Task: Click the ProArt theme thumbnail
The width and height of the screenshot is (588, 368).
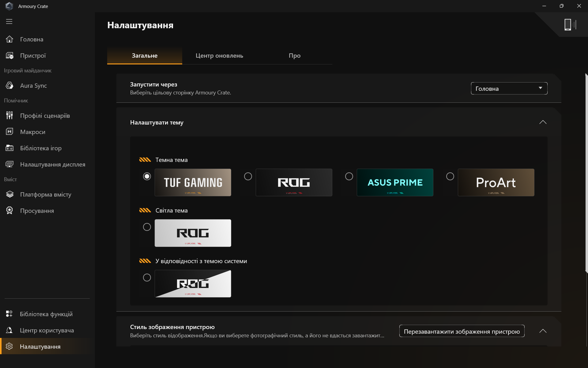Action: pyautogui.click(x=496, y=182)
